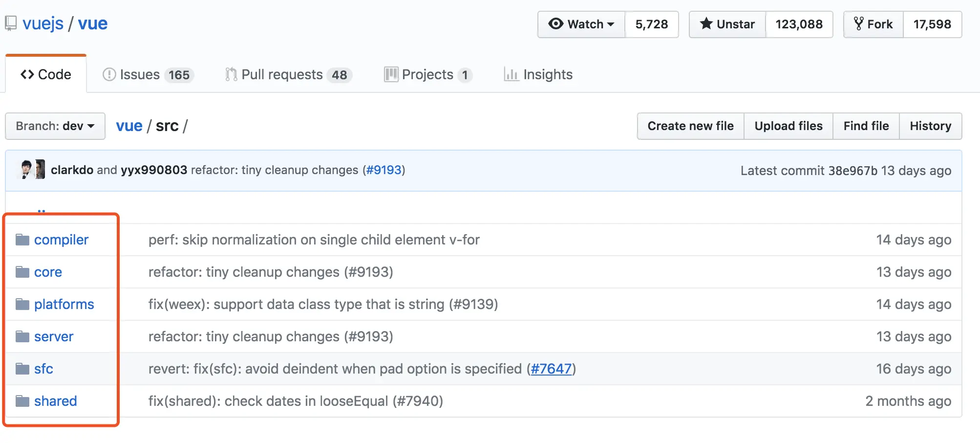Open the stargazers count 123,088
The image size is (980, 443).
799,24
